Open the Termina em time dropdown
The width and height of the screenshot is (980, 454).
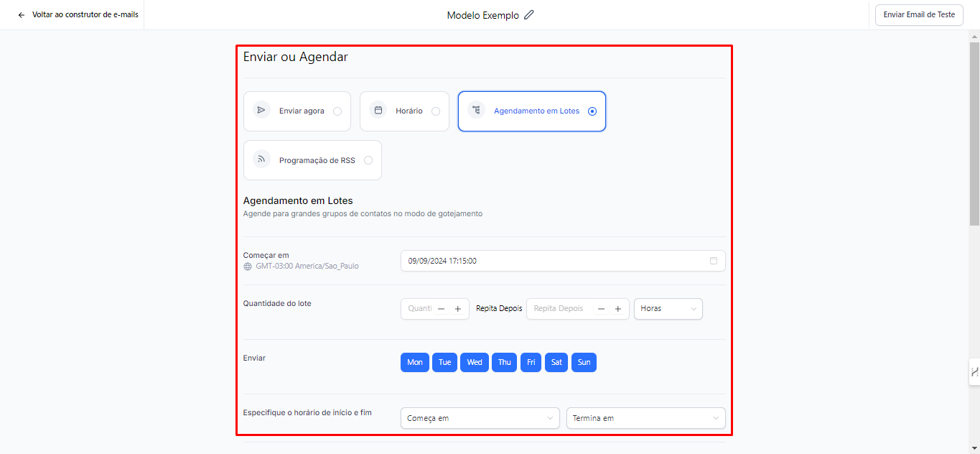(x=645, y=418)
